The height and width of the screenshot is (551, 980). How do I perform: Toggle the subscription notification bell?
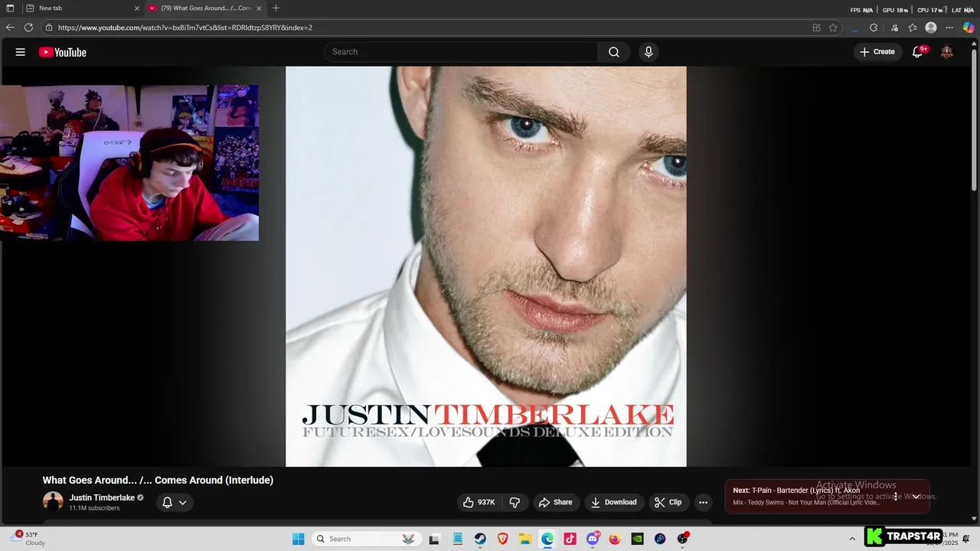pyautogui.click(x=167, y=503)
